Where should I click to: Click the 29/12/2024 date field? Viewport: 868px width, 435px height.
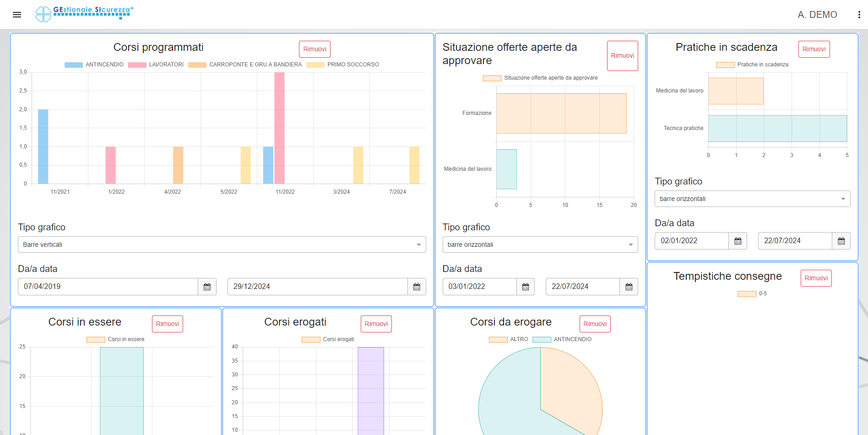pyautogui.click(x=318, y=287)
